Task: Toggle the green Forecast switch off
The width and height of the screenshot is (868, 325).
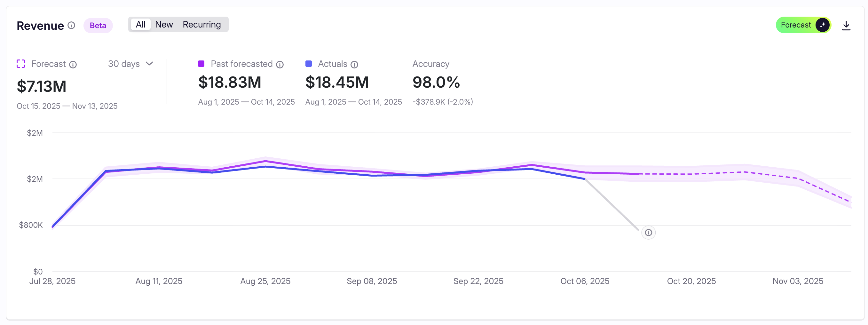Action: 803,25
